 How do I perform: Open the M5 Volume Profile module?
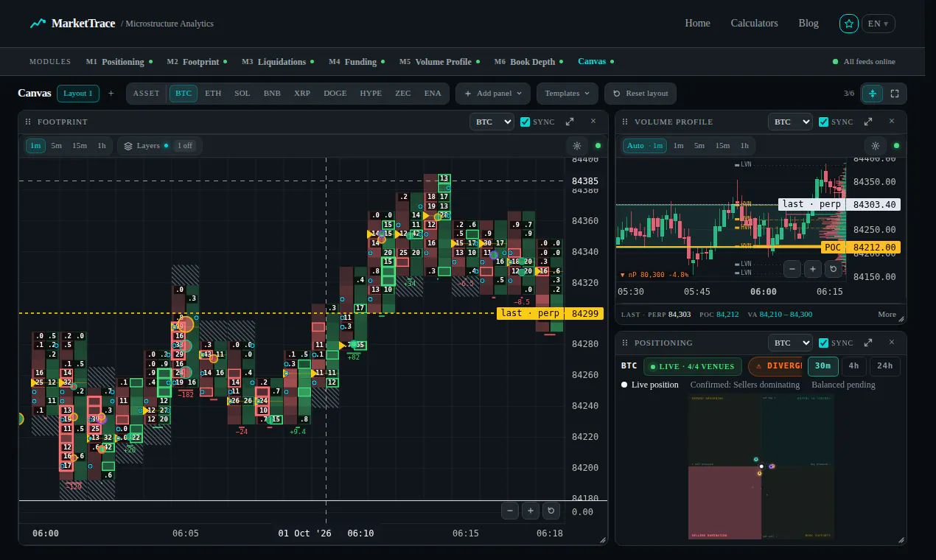tap(440, 62)
